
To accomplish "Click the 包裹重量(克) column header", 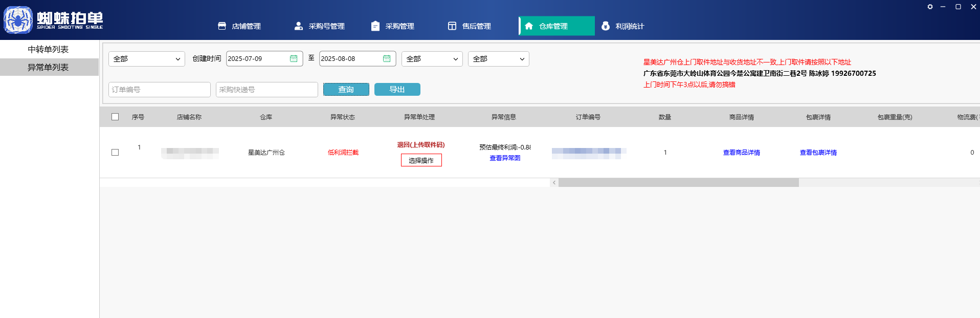I will 895,117.
